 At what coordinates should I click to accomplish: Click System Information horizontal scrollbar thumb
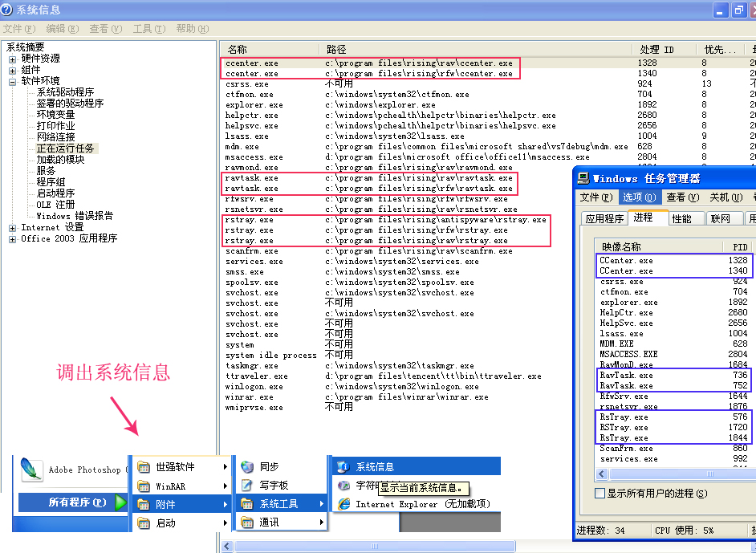[375, 547]
